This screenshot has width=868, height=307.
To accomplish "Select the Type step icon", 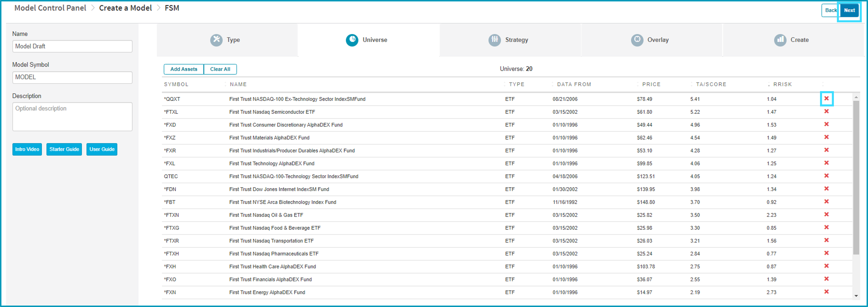I will point(216,40).
